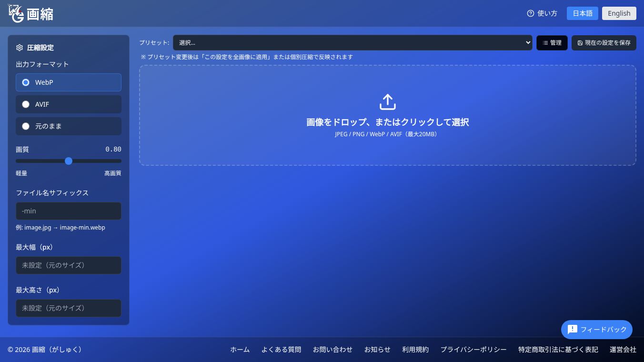Click the 最大高さ（px） input field

pos(69,308)
